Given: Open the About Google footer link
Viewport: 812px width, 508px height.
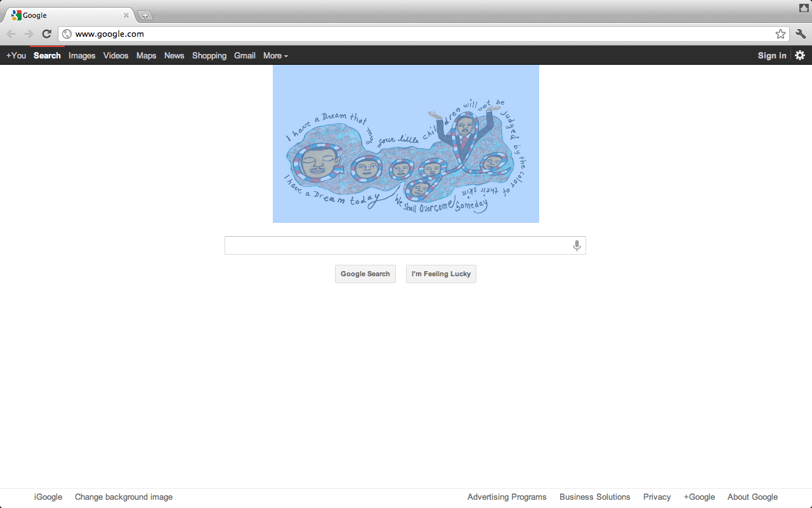Looking at the screenshot, I should 752,497.
